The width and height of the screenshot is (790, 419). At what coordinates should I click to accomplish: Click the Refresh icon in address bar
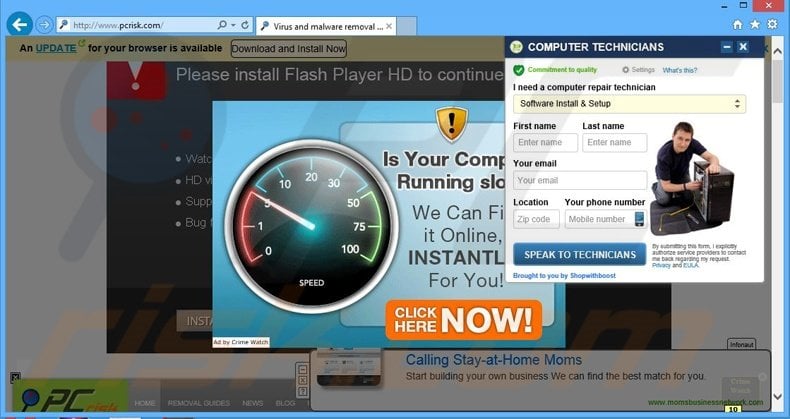pos(245,25)
